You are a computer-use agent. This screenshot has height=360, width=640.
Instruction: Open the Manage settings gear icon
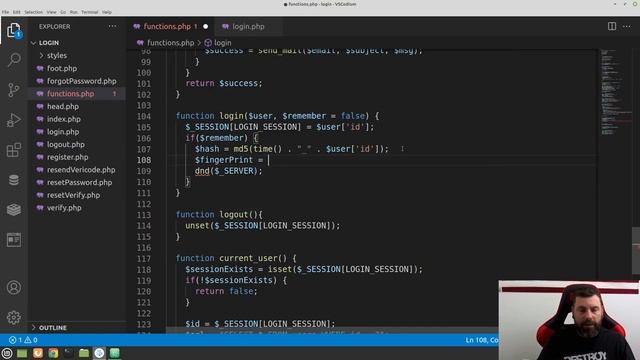click(x=13, y=317)
